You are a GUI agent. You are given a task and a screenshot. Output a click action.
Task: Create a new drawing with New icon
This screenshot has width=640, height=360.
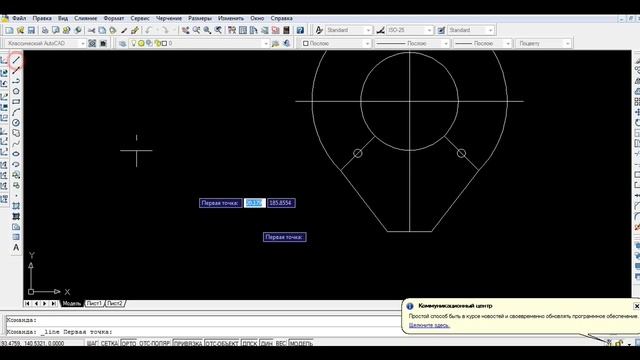(9, 30)
